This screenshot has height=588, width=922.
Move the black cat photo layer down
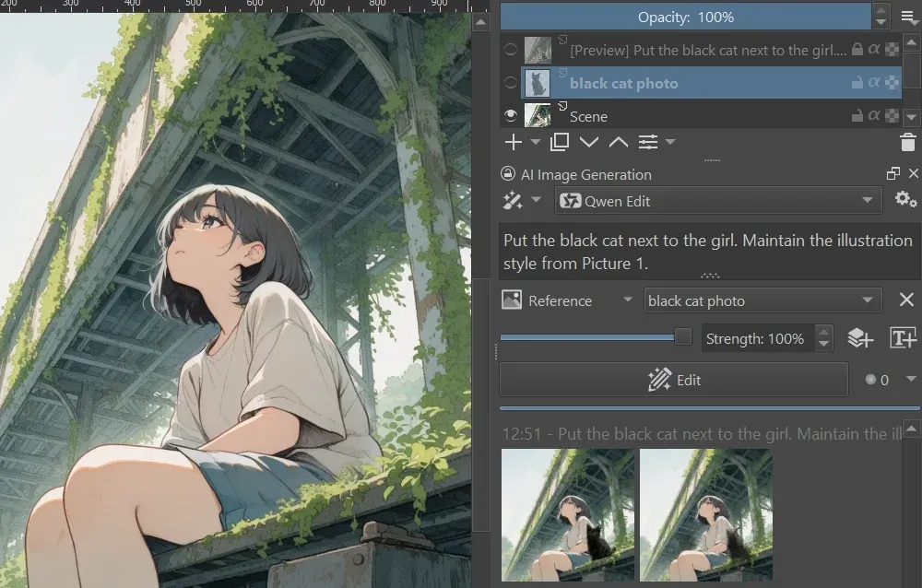589,142
